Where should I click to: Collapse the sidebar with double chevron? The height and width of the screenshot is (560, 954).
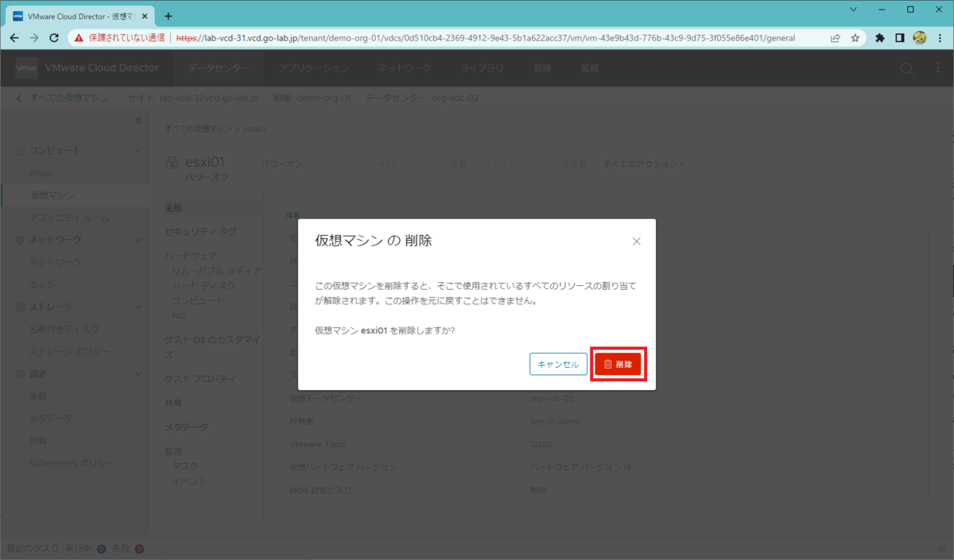tap(138, 120)
